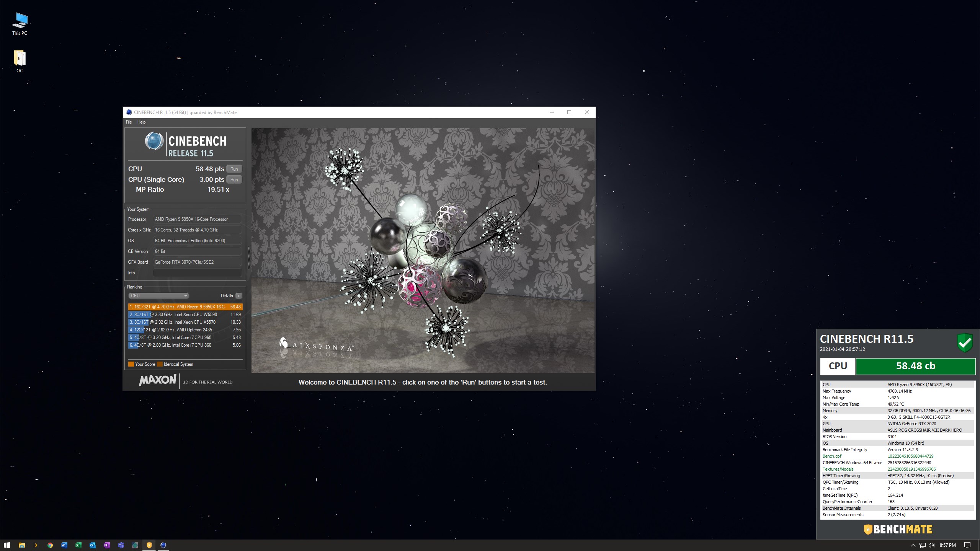
Task: Click the Cinebench Release 11.5 logo
Action: (185, 145)
